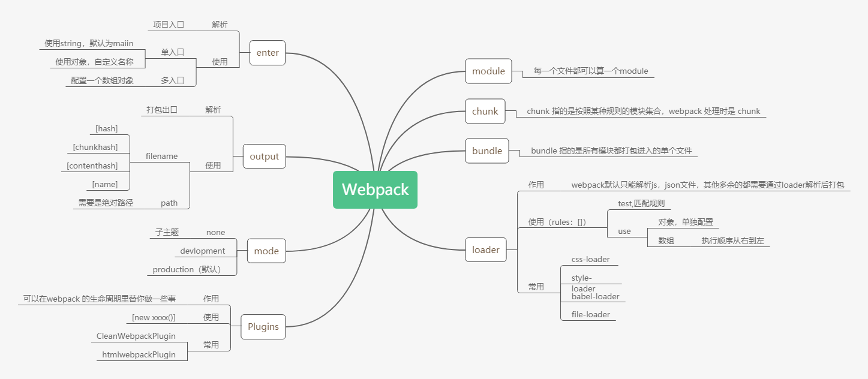Select the Plugins node
The width and height of the screenshot is (868, 379).
(263, 327)
